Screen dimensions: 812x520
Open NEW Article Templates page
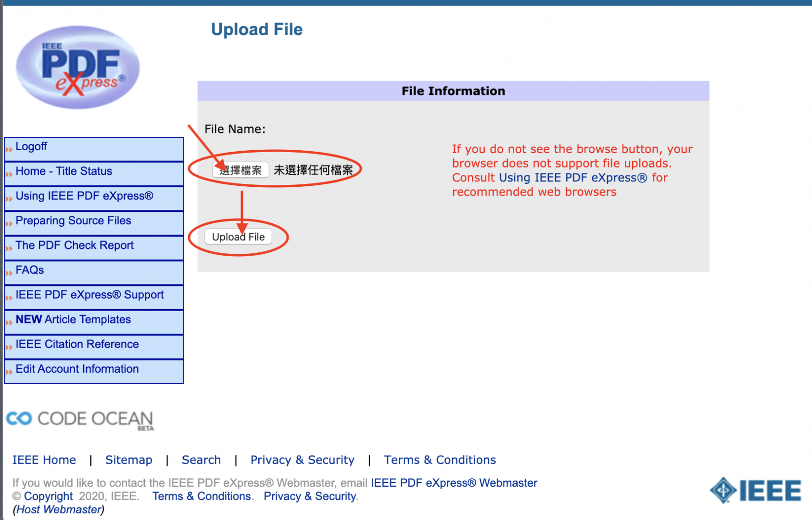pos(94,322)
